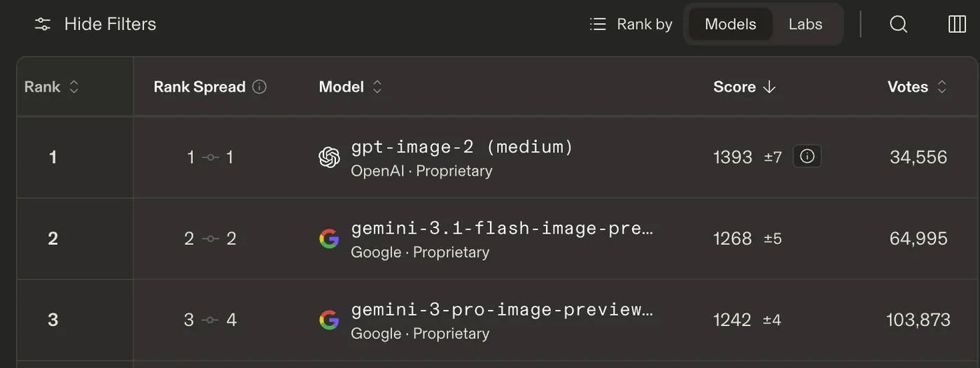Select the Models ranking option
This screenshot has height=368, width=980.
(x=730, y=24)
